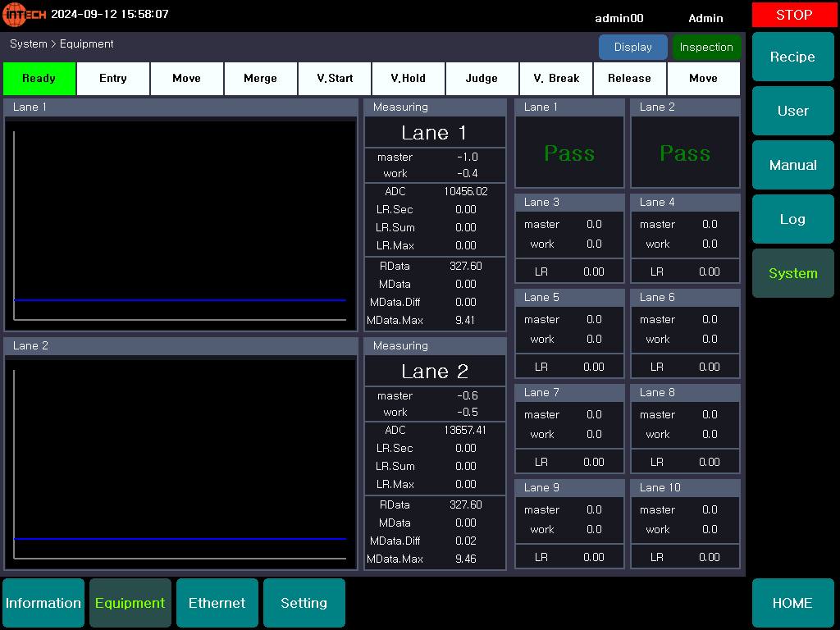Screen dimensions: 840x630
Task: Click the Lane 5 panel header
Action: point(569,297)
